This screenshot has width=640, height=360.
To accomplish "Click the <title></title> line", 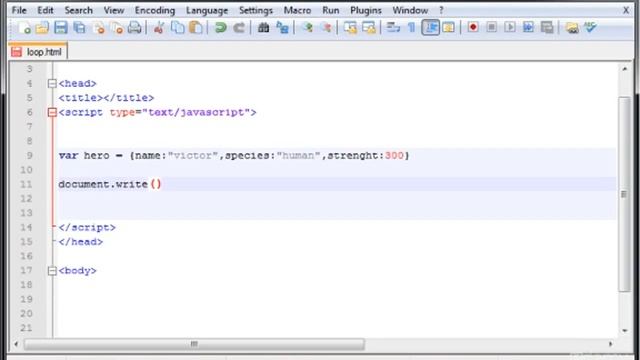I will [106, 98].
